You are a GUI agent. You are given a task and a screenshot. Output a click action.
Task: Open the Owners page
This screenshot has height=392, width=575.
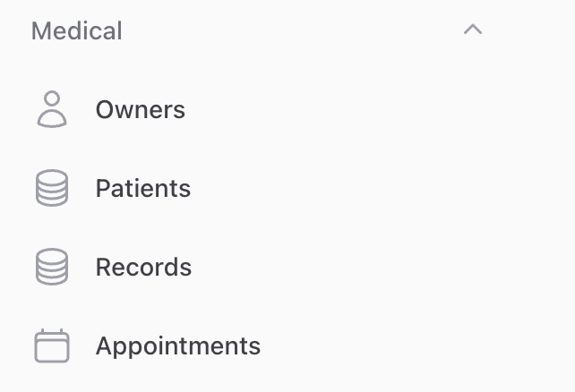click(x=140, y=110)
